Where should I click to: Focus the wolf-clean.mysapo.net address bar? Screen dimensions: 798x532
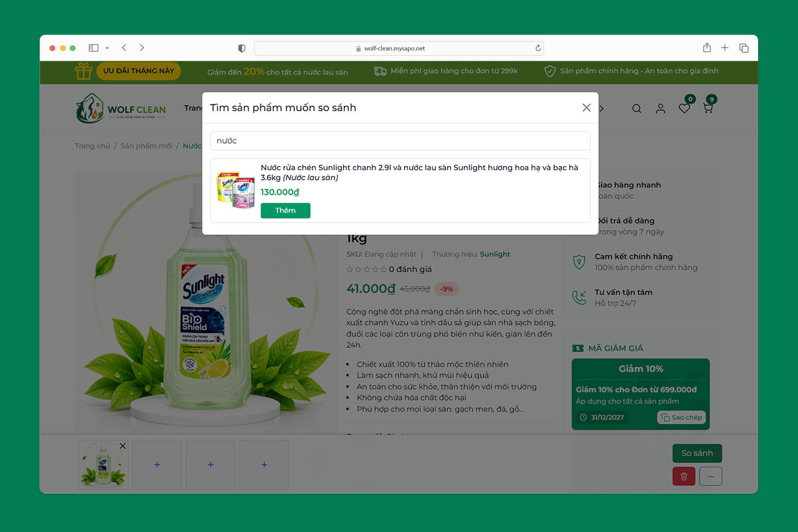coord(399,48)
